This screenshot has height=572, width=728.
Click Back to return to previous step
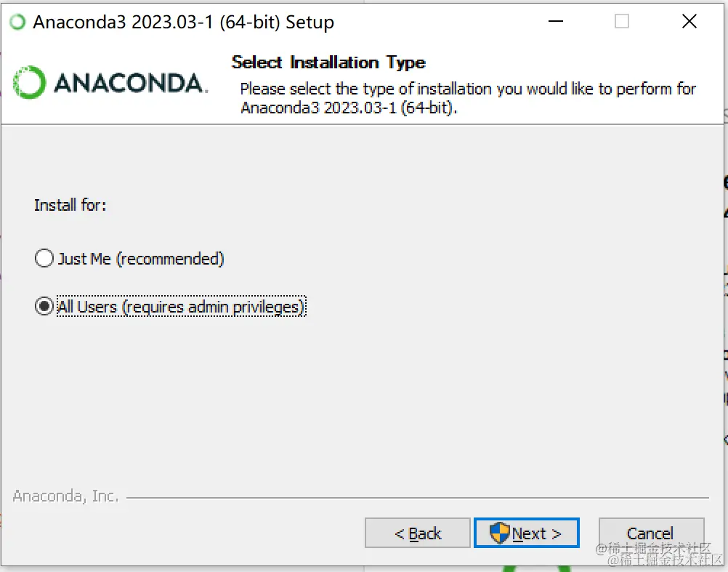tap(417, 533)
